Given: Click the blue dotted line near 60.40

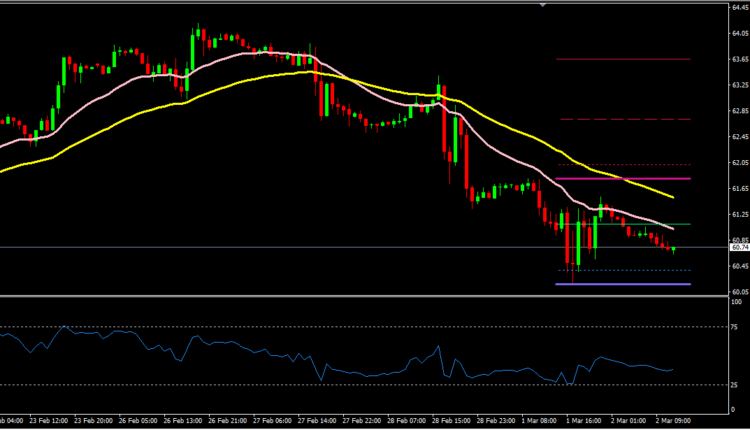Looking at the screenshot, I should pyautogui.click(x=620, y=270).
